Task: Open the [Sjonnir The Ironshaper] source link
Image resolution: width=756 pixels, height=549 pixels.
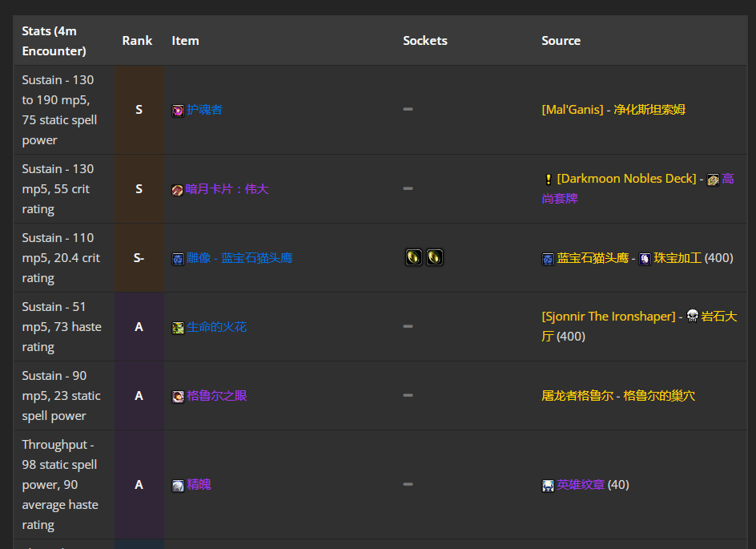Action: (609, 317)
